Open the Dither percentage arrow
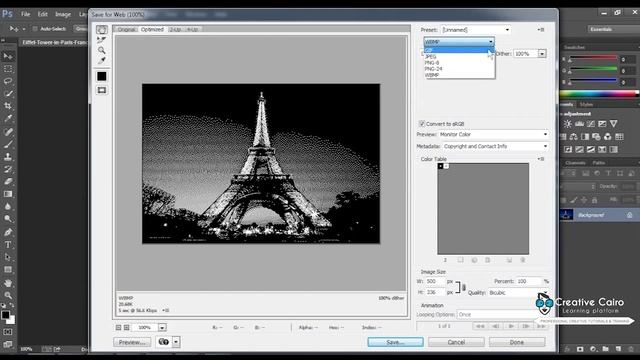The width and height of the screenshot is (640, 360). (542, 53)
